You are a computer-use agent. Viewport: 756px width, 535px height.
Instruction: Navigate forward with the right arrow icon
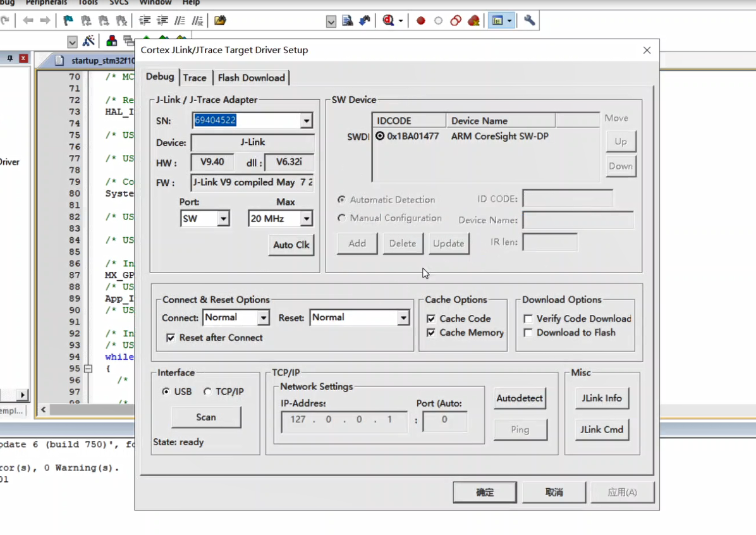45,20
